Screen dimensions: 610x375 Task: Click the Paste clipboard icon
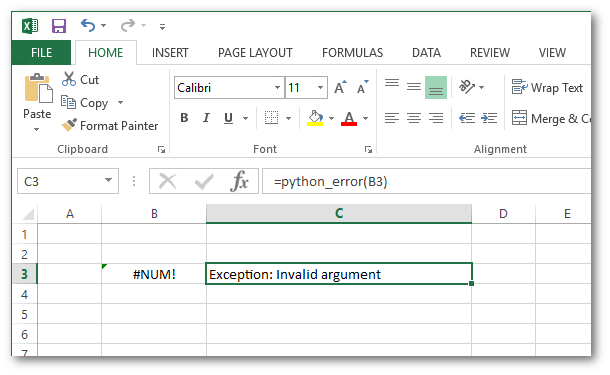click(38, 88)
